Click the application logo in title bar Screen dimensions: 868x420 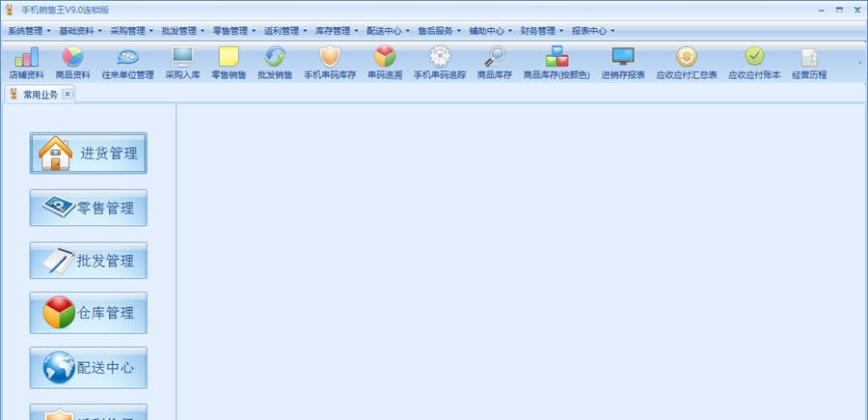pyautogui.click(x=10, y=10)
